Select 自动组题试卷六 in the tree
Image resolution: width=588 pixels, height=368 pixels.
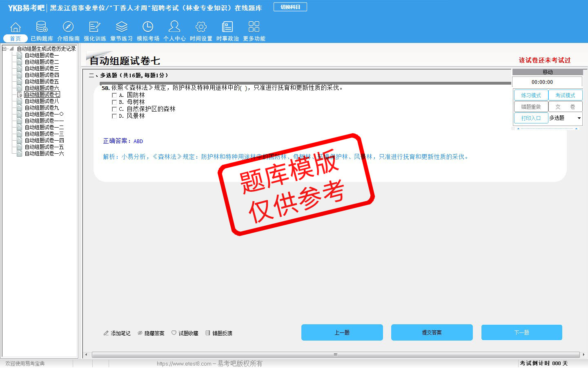pyautogui.click(x=42, y=88)
